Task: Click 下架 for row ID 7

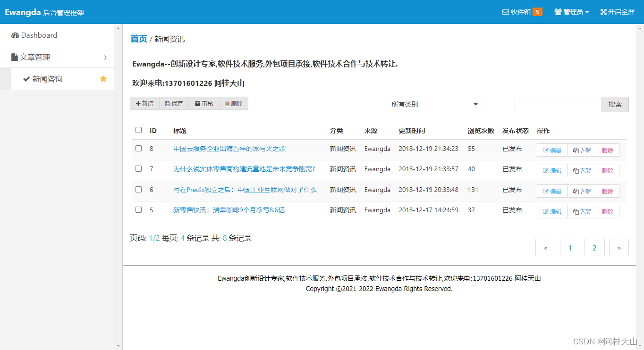Action: (x=582, y=170)
